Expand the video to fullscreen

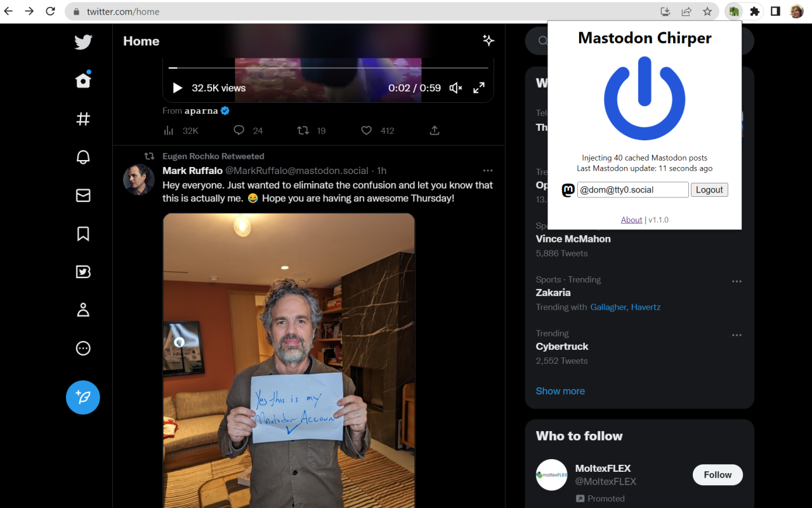[x=479, y=88]
